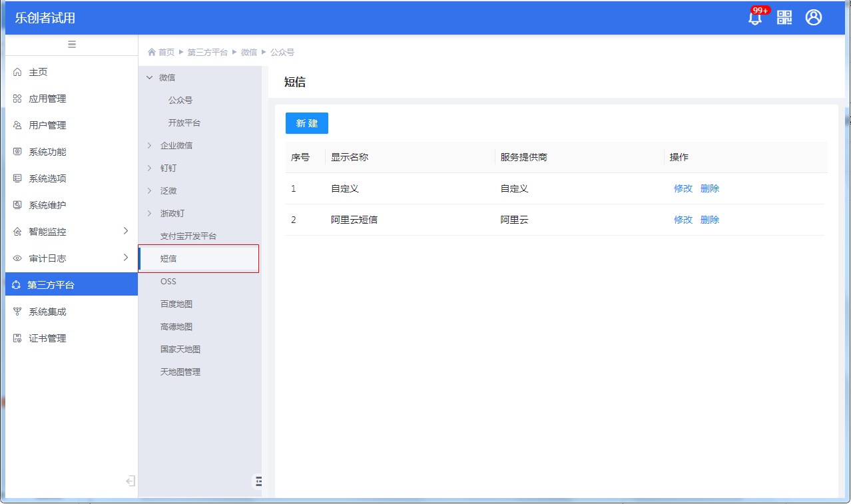Expand the 企业微信 tree node
The image size is (851, 504).
[x=150, y=145]
